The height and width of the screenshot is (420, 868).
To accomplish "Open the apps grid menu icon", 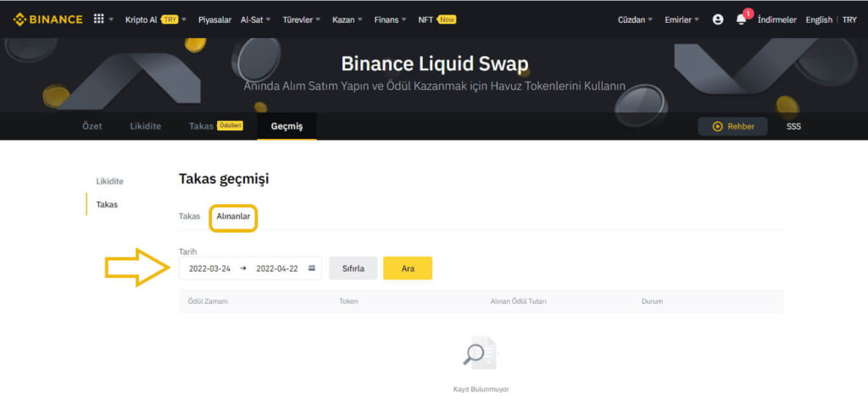I will click(98, 19).
